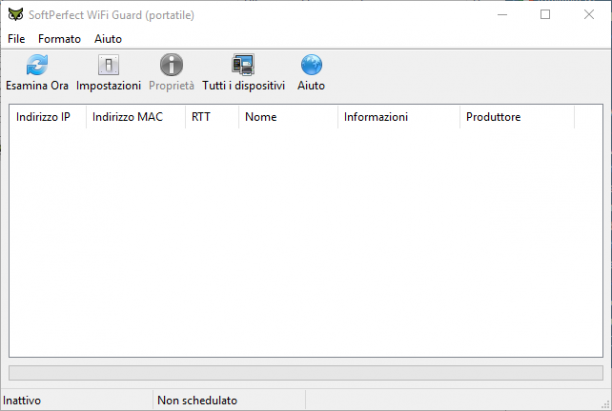Click the Esamina Ora refresh icon
This screenshot has height=411, width=612.
tap(37, 65)
